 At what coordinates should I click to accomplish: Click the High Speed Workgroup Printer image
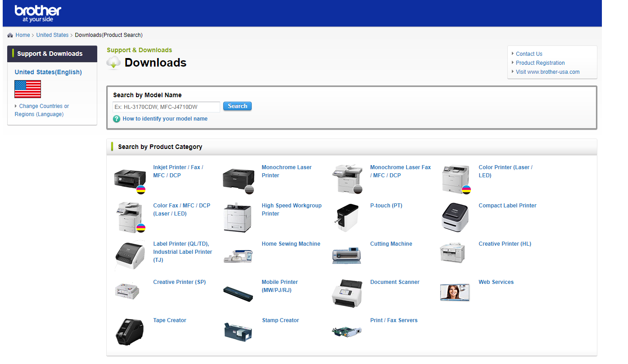(x=239, y=217)
